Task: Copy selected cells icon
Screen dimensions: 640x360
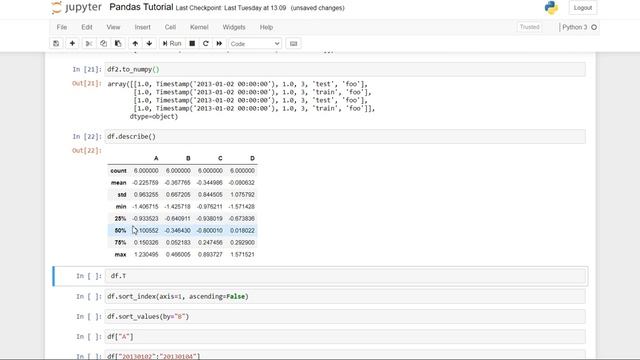Action: click(x=103, y=43)
